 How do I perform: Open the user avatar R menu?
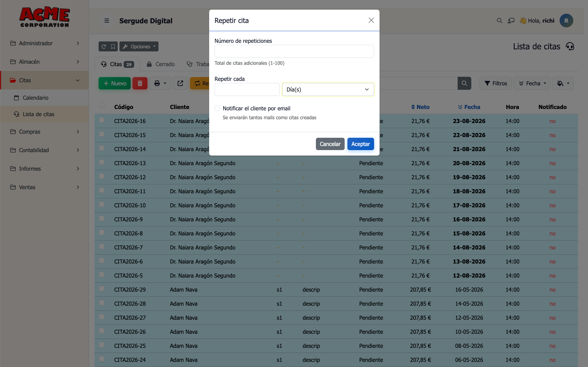[566, 21]
